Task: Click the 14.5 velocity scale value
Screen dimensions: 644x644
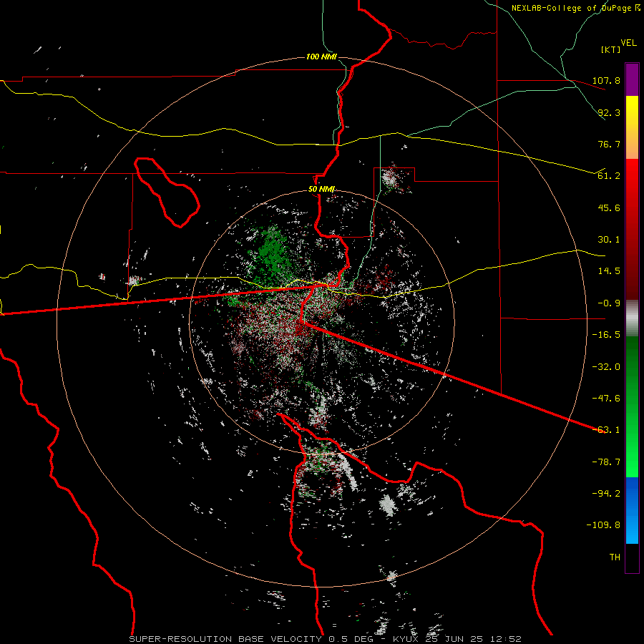Action: click(x=609, y=271)
